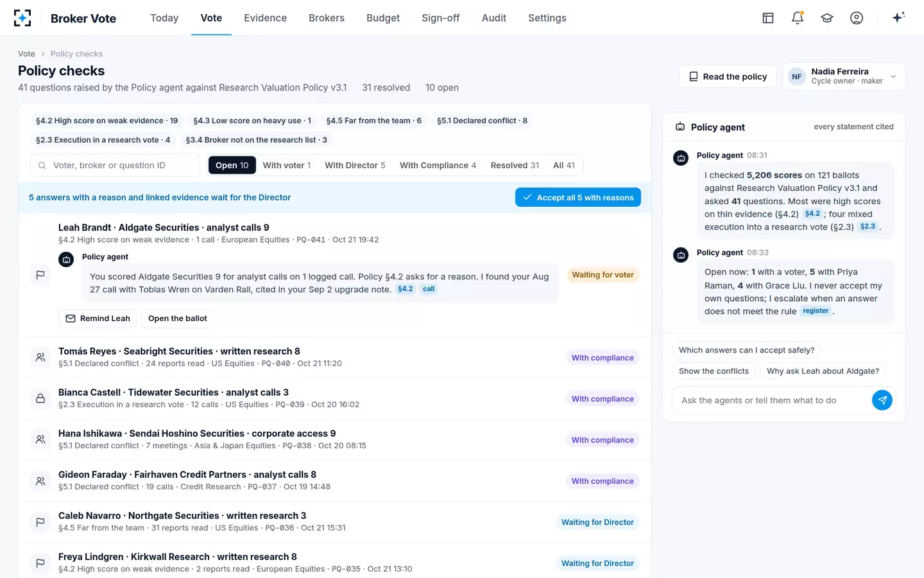Click the Ask the agents input field
The height and width of the screenshot is (578, 924).
click(773, 400)
